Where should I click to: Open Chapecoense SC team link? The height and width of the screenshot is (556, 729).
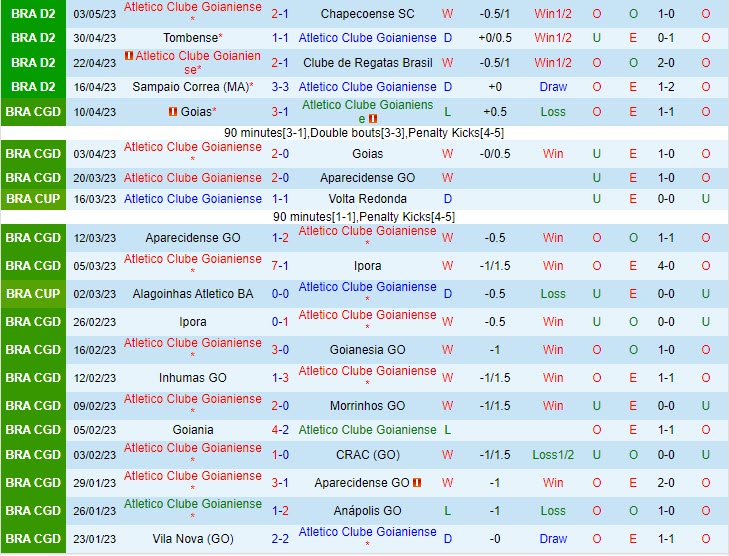point(367,14)
